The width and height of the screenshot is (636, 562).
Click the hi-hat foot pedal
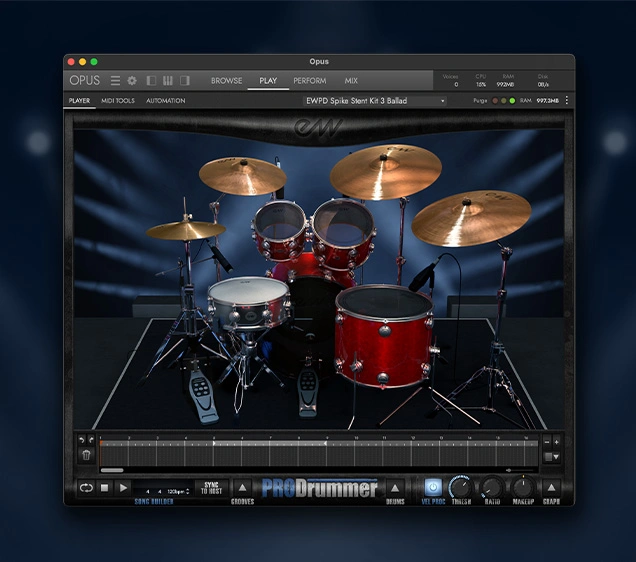coord(203,399)
